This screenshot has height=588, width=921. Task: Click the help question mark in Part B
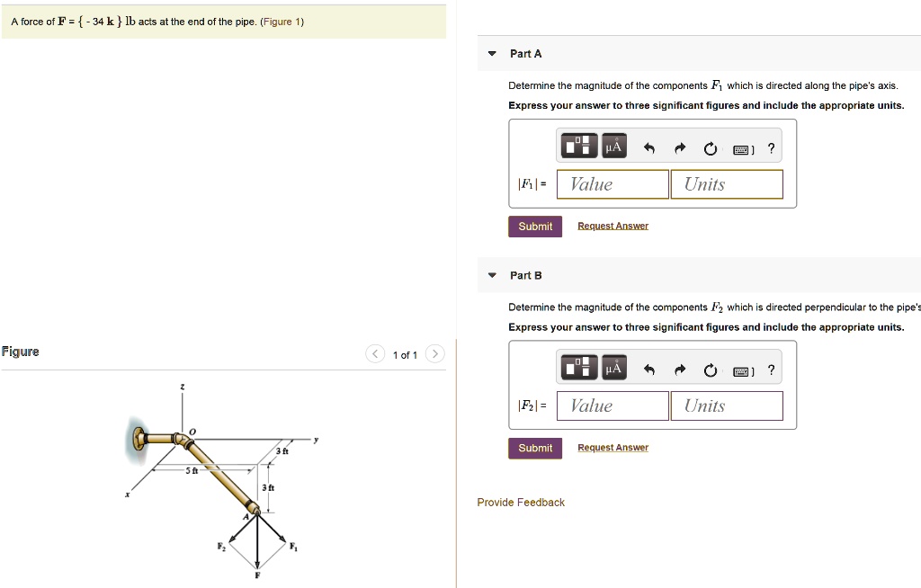tap(771, 368)
